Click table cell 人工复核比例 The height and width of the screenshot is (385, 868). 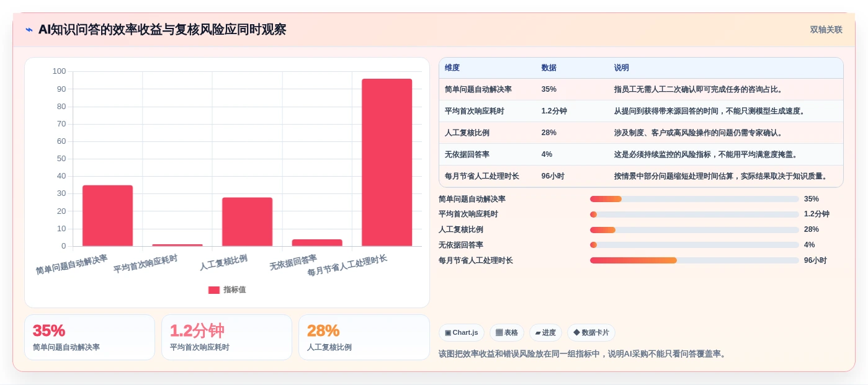click(467, 133)
